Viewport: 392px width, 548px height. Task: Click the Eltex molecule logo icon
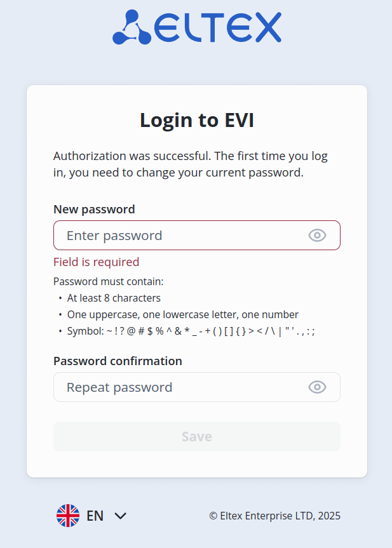click(x=132, y=27)
